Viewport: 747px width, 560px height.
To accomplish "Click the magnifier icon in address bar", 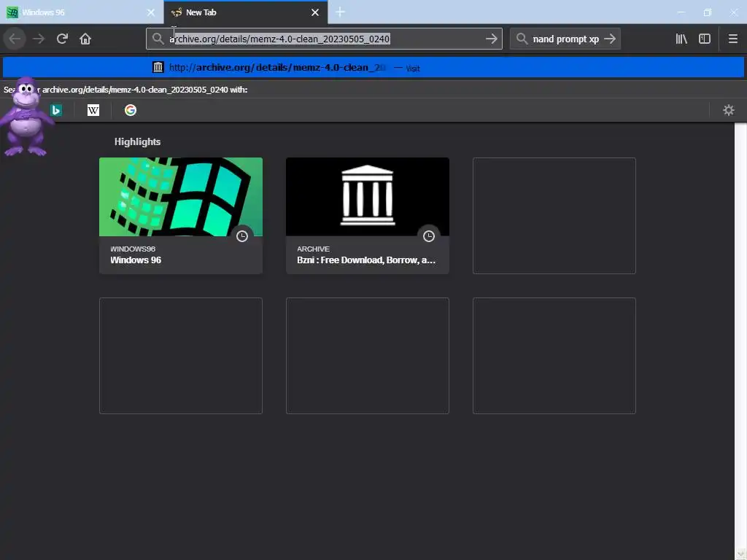I will (158, 39).
